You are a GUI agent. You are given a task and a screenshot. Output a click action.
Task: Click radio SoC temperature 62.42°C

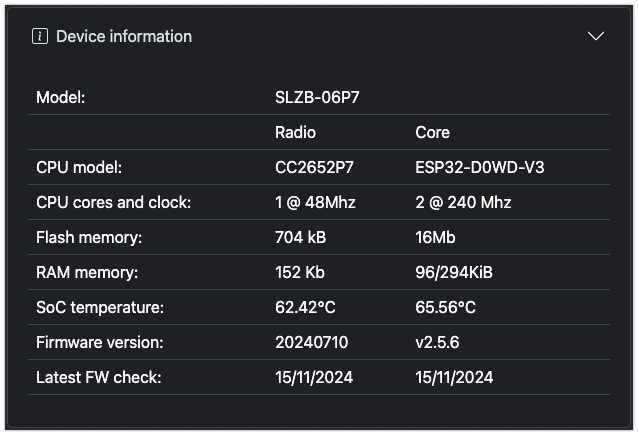pos(306,307)
